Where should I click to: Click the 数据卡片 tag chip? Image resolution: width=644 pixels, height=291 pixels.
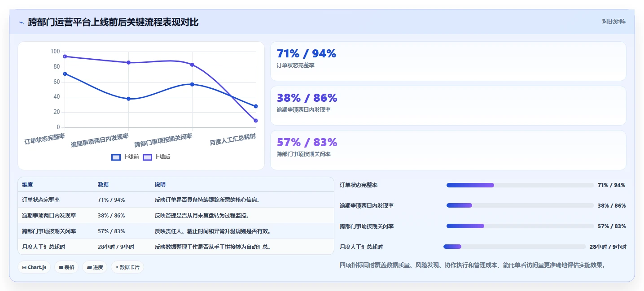(x=127, y=267)
